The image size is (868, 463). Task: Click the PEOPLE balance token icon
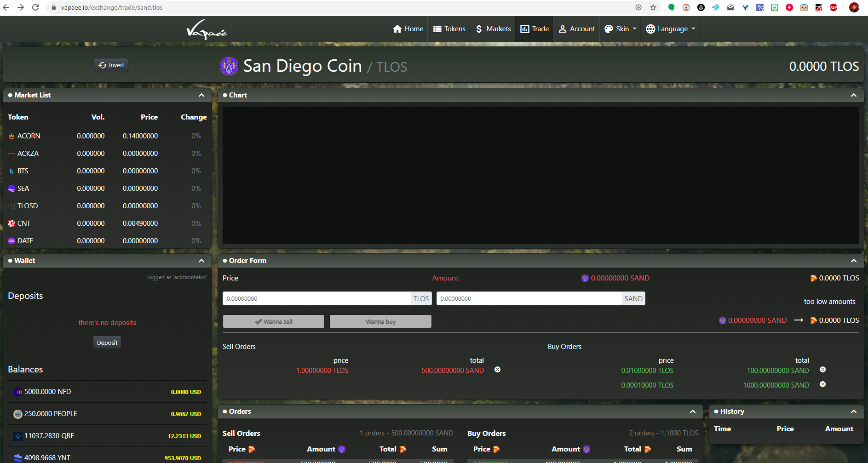(18, 414)
